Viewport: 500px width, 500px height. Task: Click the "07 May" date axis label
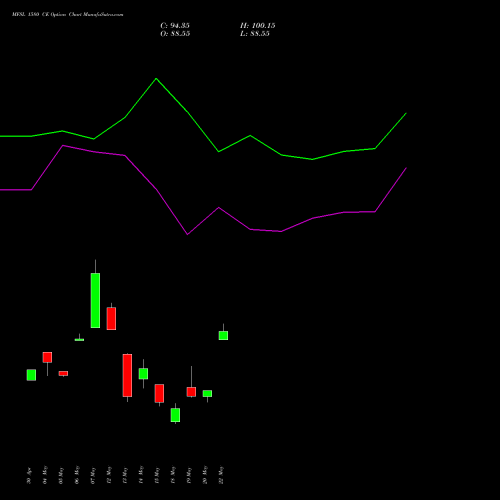(x=93, y=476)
